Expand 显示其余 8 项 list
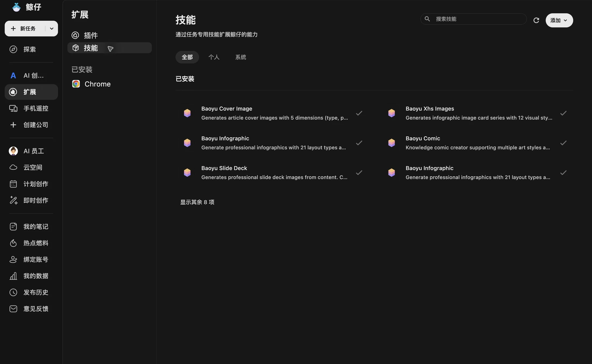 click(x=197, y=202)
